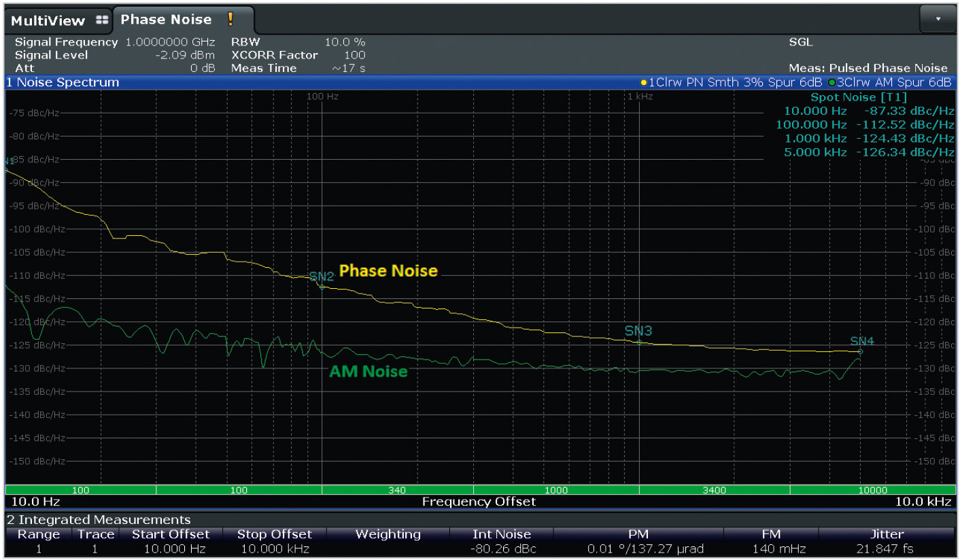The height and width of the screenshot is (560, 960).
Task: Click the Signal Frequency 1.0000000 GHz value
Action: (170, 42)
